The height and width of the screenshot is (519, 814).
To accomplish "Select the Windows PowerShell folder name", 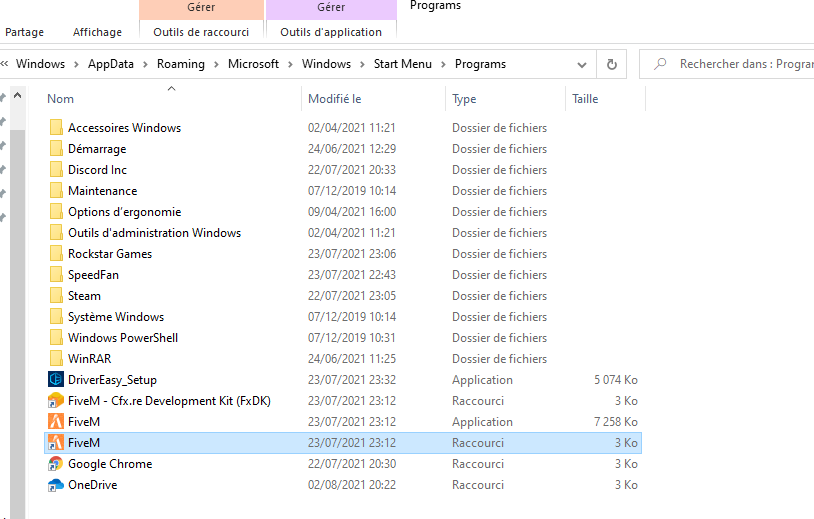I will (123, 338).
